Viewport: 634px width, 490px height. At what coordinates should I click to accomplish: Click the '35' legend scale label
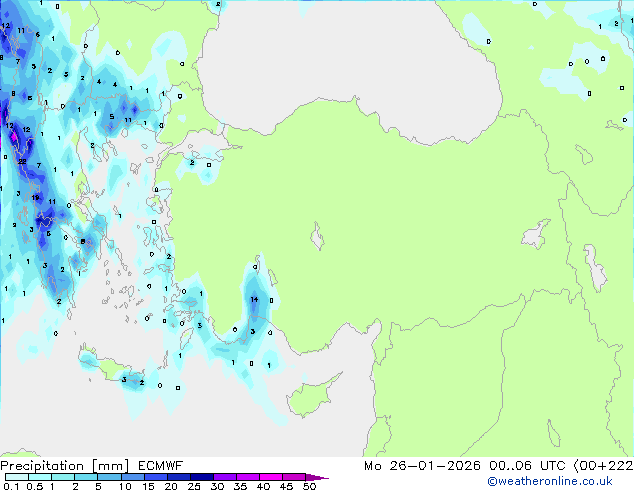[240, 486]
